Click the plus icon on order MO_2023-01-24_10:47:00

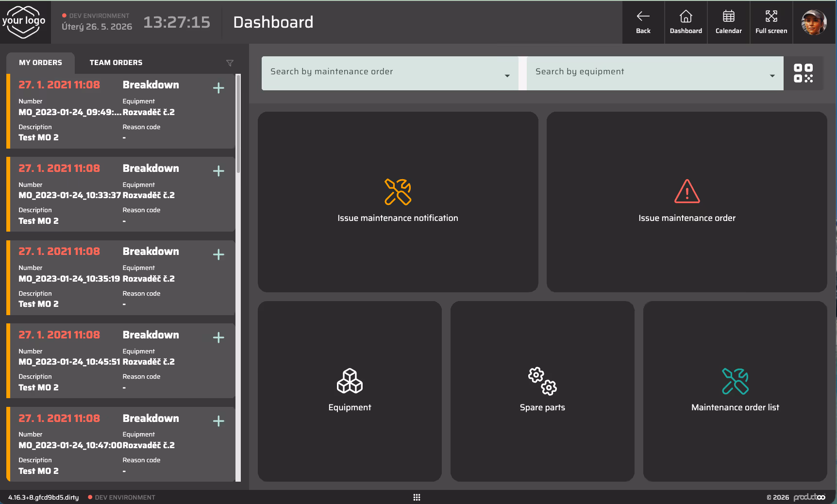[x=218, y=421]
